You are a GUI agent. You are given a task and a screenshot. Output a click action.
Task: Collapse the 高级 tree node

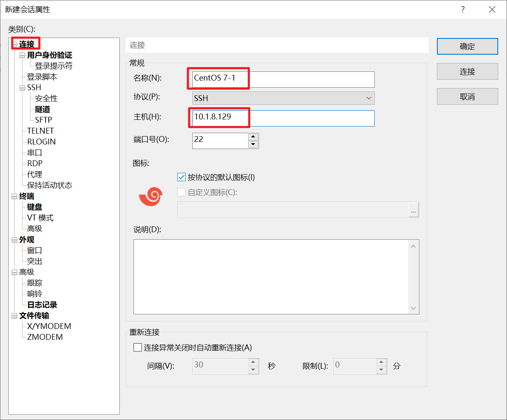[15, 272]
